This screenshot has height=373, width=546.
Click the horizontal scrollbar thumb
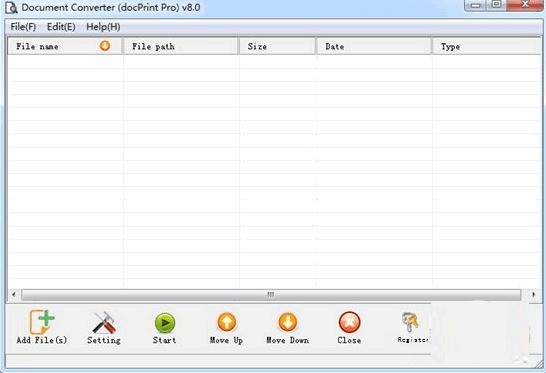[x=271, y=295]
